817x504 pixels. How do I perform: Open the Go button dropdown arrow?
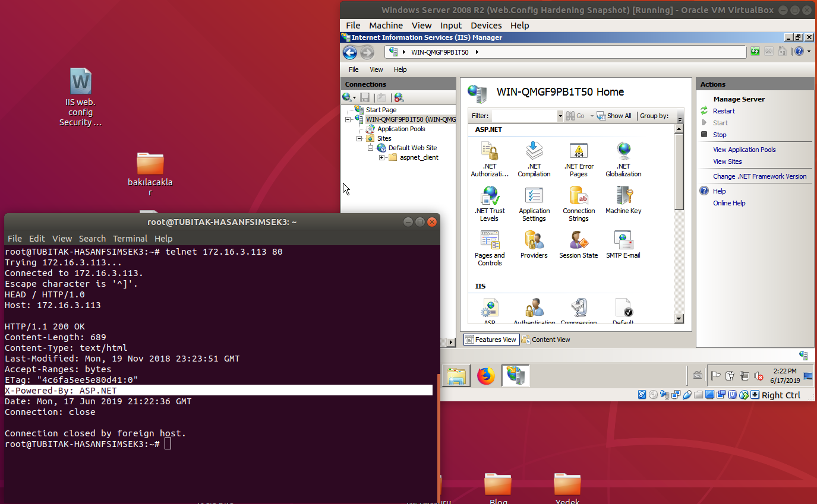point(592,116)
